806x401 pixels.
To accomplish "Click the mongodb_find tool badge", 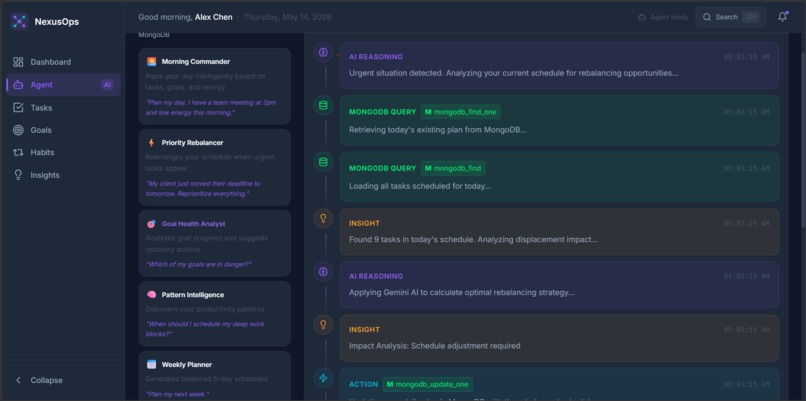I will tap(453, 168).
